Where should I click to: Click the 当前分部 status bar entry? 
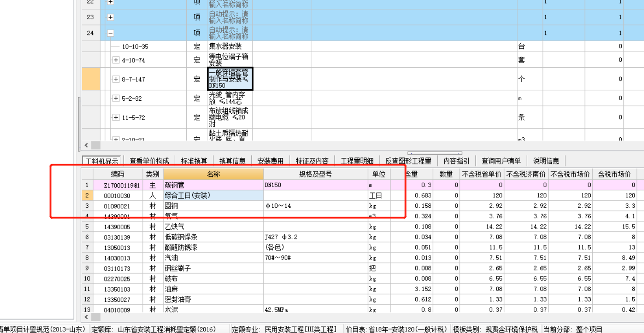pyautogui.click(x=573, y=329)
